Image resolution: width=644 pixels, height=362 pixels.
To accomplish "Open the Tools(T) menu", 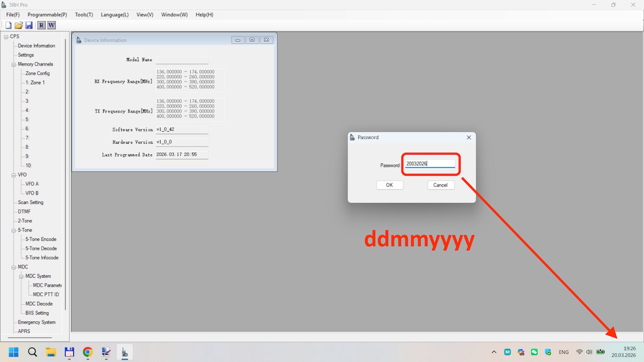I will pyautogui.click(x=84, y=15).
